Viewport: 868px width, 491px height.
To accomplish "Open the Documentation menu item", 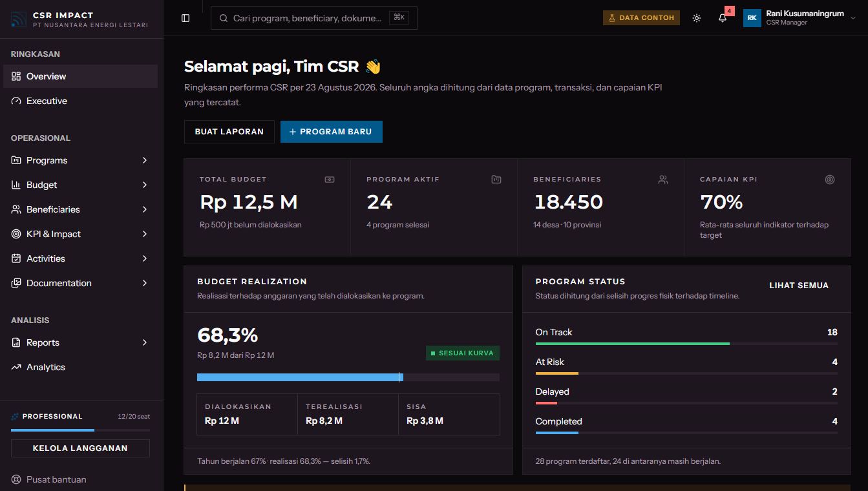I will pyautogui.click(x=81, y=283).
